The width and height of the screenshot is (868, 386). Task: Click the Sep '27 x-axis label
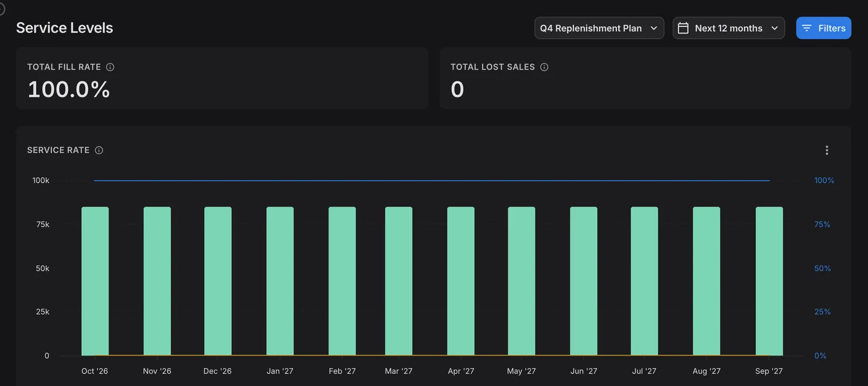click(x=769, y=371)
